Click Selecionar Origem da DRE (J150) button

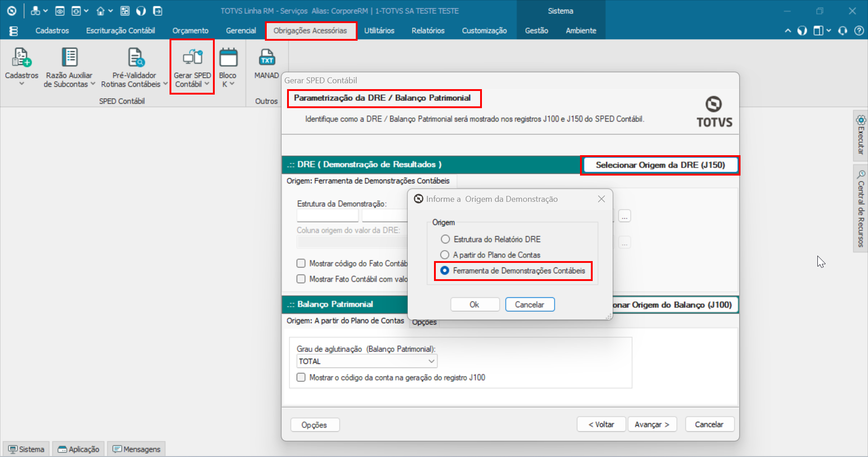660,165
